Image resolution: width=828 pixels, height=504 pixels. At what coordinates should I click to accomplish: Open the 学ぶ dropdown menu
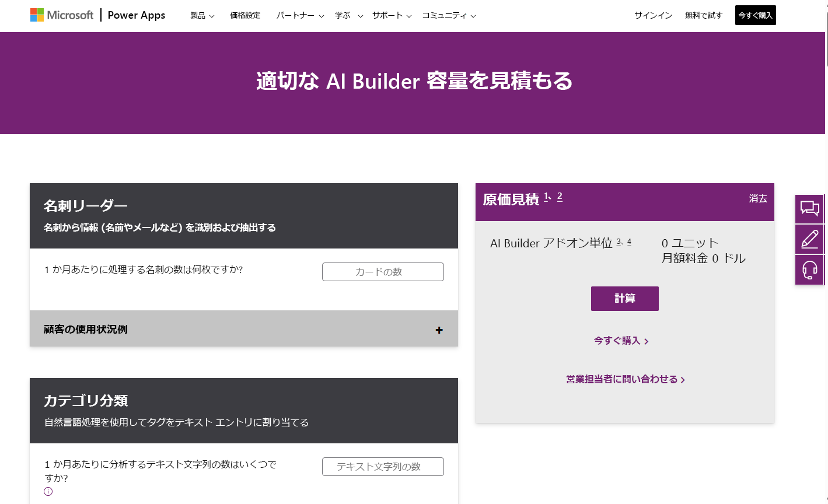[x=349, y=16]
